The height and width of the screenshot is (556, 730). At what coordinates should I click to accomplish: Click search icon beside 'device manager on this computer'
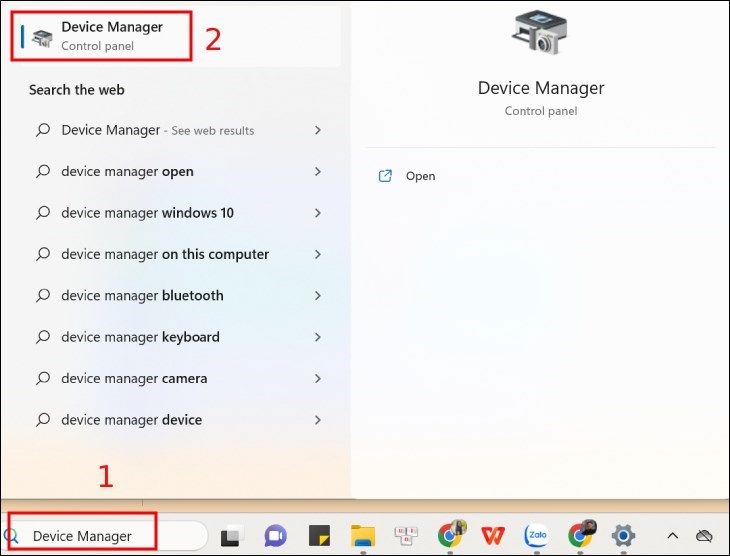pos(43,254)
